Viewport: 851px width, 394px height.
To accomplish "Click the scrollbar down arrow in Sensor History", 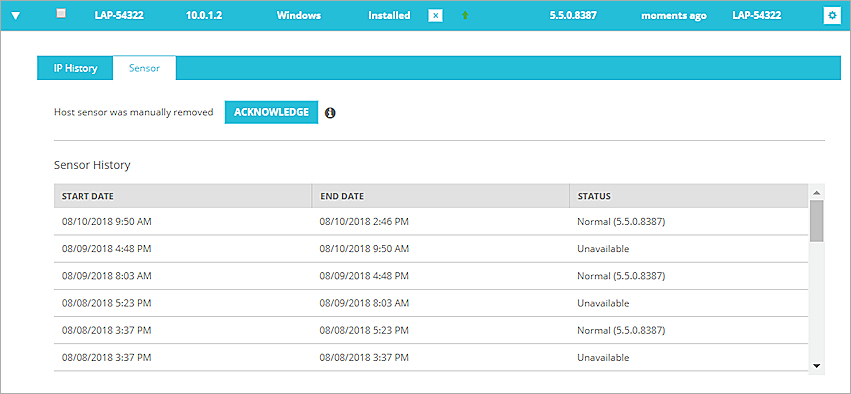I will (816, 366).
